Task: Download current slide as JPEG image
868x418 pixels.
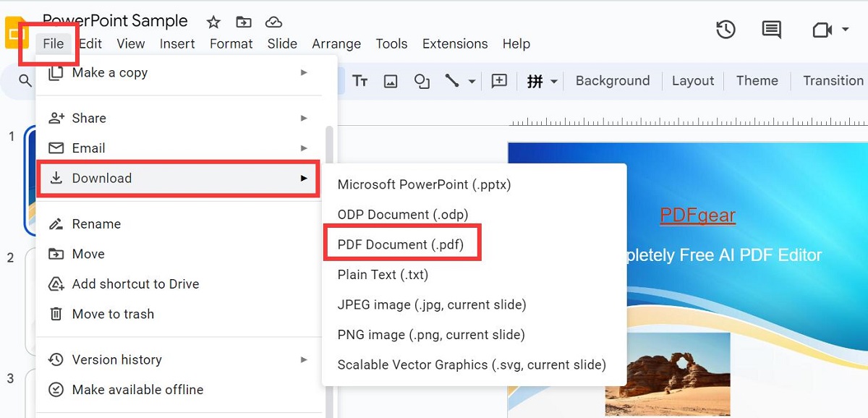Action: click(x=474, y=304)
